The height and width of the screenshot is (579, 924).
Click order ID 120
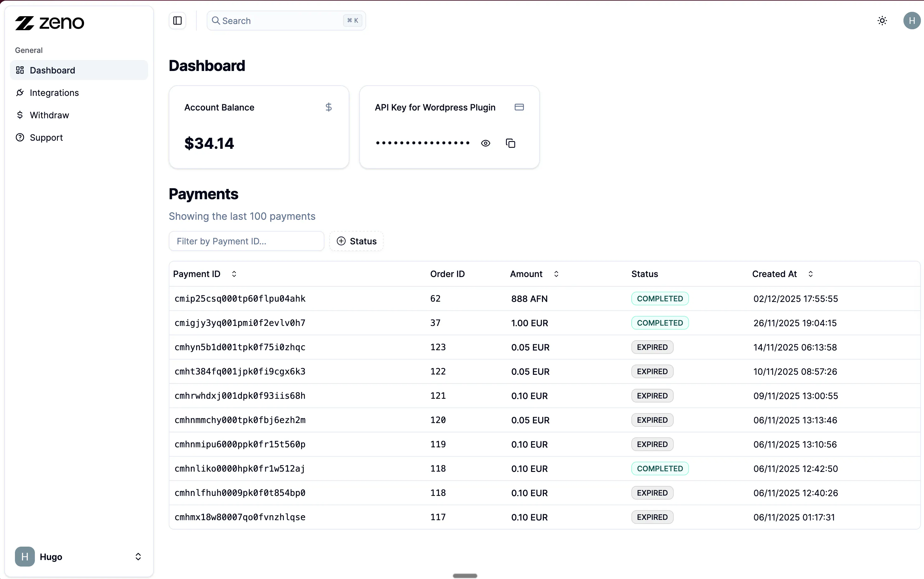pyautogui.click(x=438, y=420)
